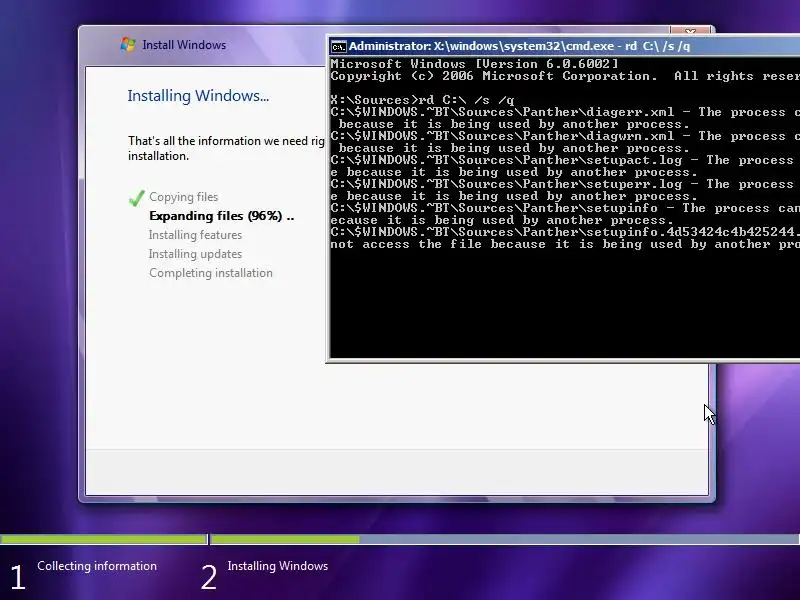The image size is (800, 600).
Task: Select the Copying files step
Action: click(183, 197)
